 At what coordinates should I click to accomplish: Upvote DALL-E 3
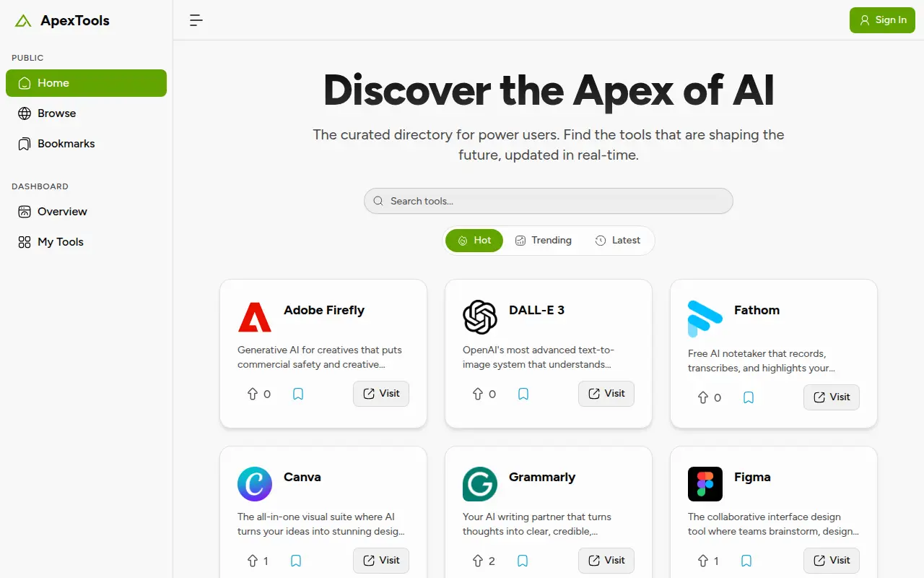pos(478,394)
